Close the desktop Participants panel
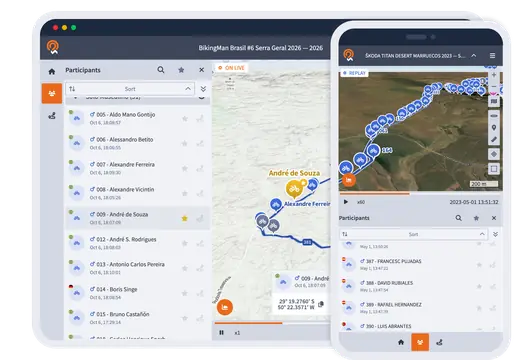The height and width of the screenshot is (360, 520). click(201, 70)
